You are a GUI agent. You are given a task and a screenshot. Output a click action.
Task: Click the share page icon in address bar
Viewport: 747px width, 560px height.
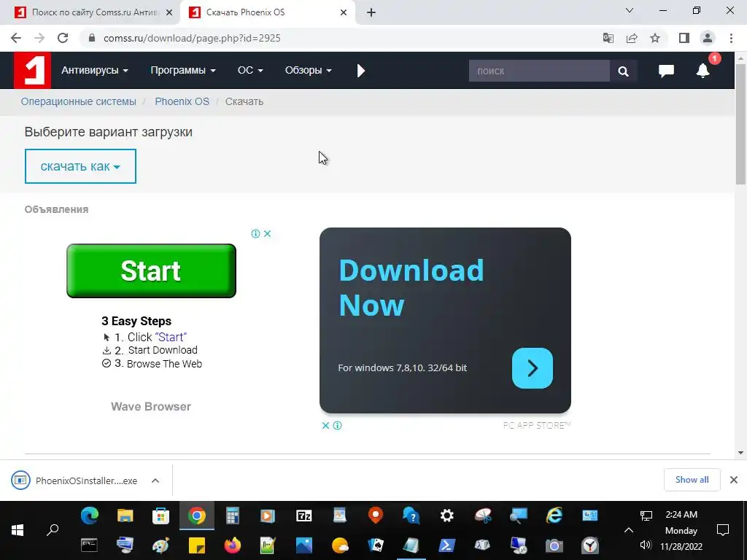click(x=632, y=38)
